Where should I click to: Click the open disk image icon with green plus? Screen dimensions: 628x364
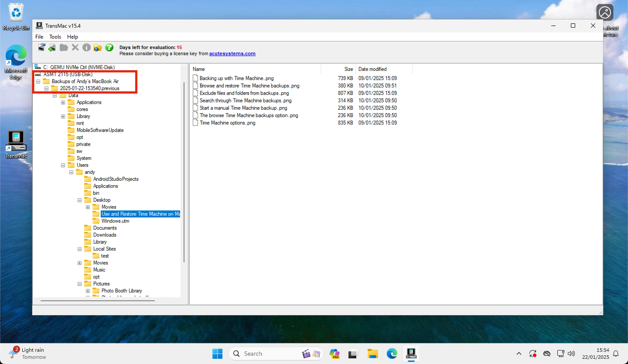click(x=52, y=47)
